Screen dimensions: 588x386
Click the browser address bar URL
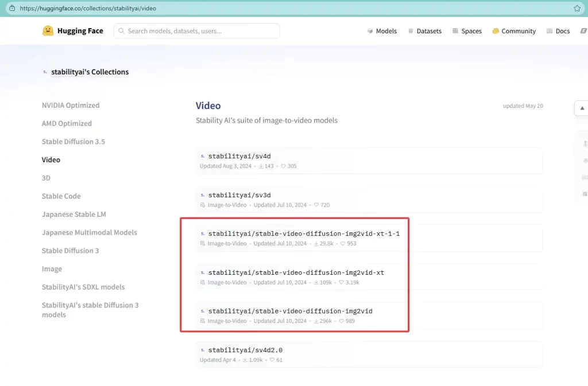coord(88,8)
